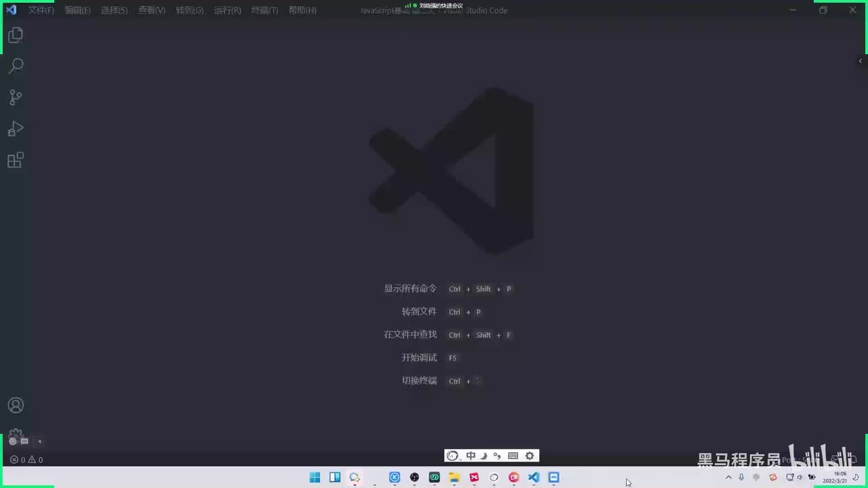Image resolution: width=868 pixels, height=488 pixels.
Task: Toggle the IME moon half-width mode
Action: tap(484, 455)
